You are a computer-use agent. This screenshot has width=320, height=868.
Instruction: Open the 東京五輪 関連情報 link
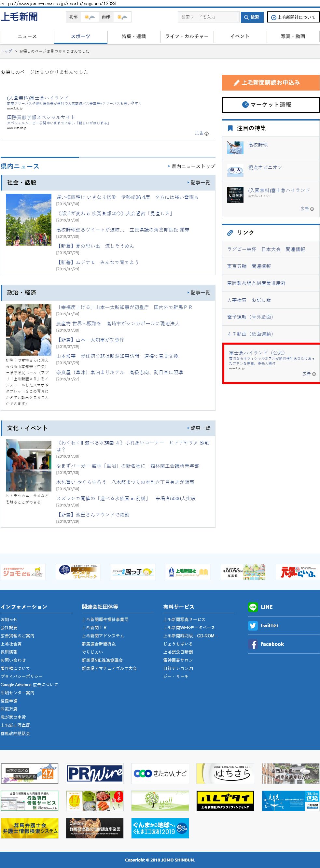(x=249, y=266)
